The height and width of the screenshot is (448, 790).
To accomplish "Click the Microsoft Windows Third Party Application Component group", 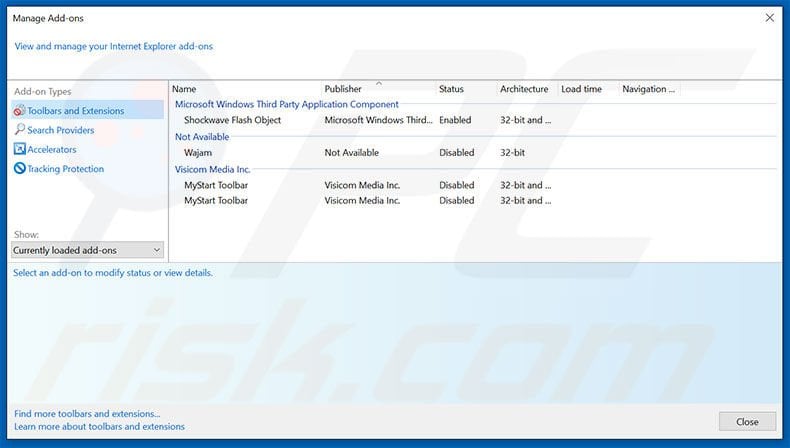I will tap(287, 104).
